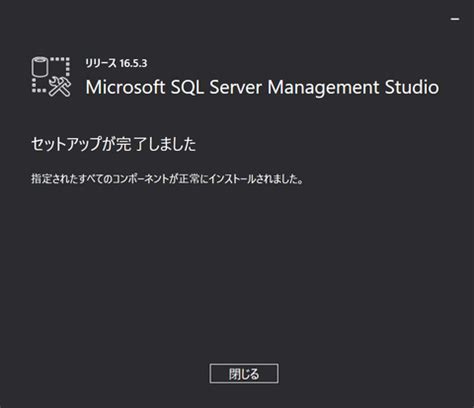Select the リリース 16.5.3 version label
This screenshot has height=408, width=474.
pos(116,63)
